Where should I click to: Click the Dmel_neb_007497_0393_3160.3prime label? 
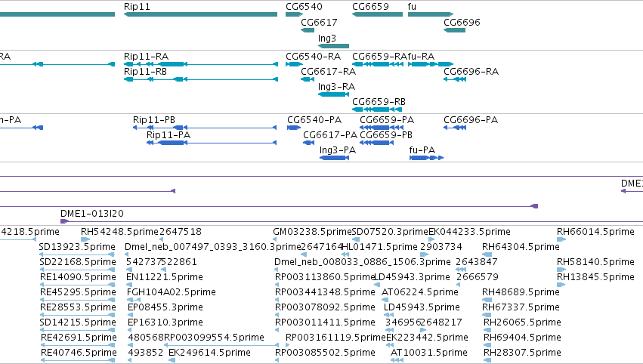[x=213, y=247]
